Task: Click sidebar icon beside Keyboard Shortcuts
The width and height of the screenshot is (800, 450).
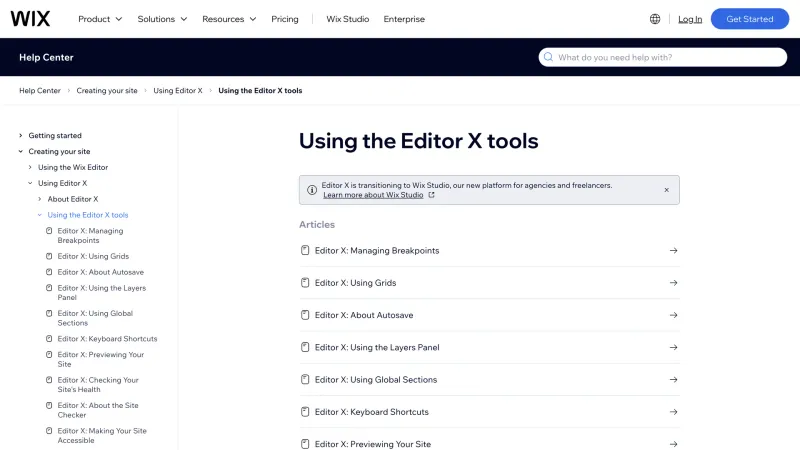Action: pos(49,338)
